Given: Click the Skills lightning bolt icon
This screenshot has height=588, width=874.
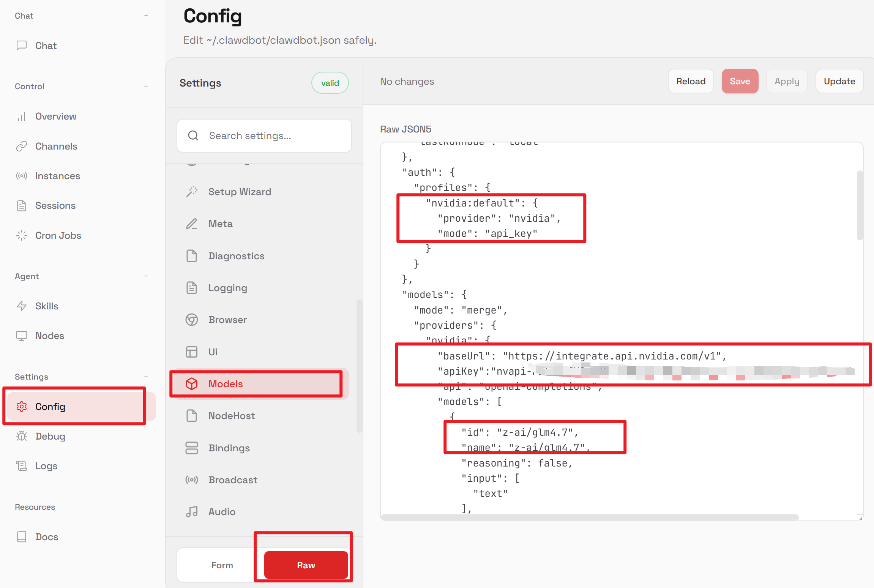Looking at the screenshot, I should click(x=22, y=306).
